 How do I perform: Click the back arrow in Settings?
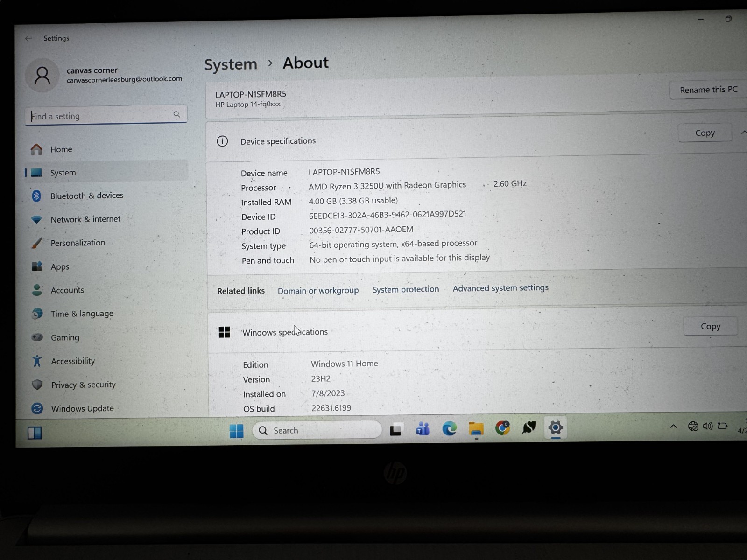coord(28,38)
